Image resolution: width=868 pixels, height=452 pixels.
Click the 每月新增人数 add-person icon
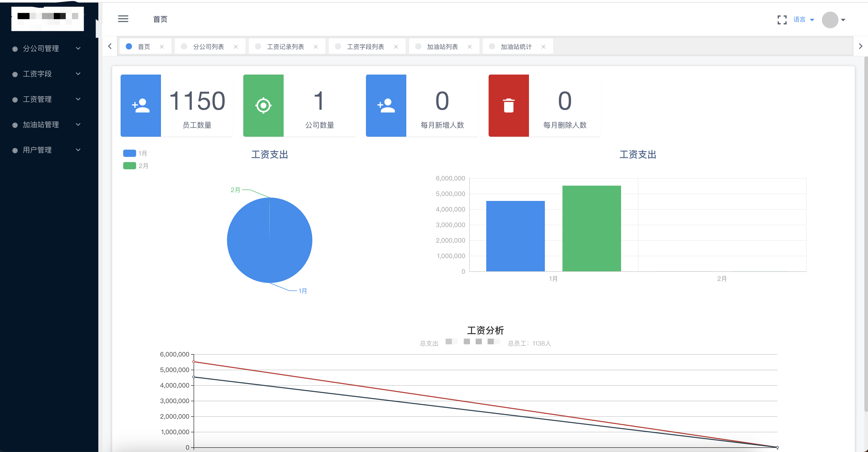(x=386, y=106)
